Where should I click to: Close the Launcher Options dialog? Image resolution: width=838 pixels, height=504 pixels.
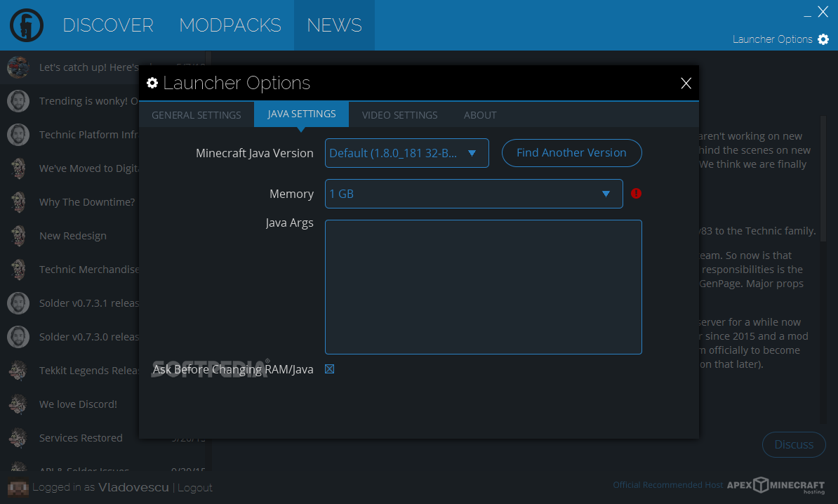pyautogui.click(x=686, y=83)
